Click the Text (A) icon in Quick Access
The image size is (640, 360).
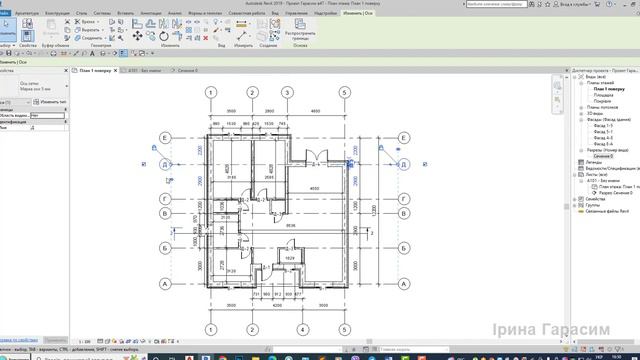click(92, 53)
